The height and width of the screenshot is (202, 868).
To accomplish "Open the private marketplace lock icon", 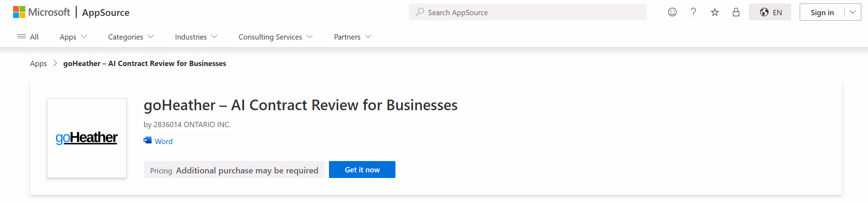I will [x=736, y=12].
